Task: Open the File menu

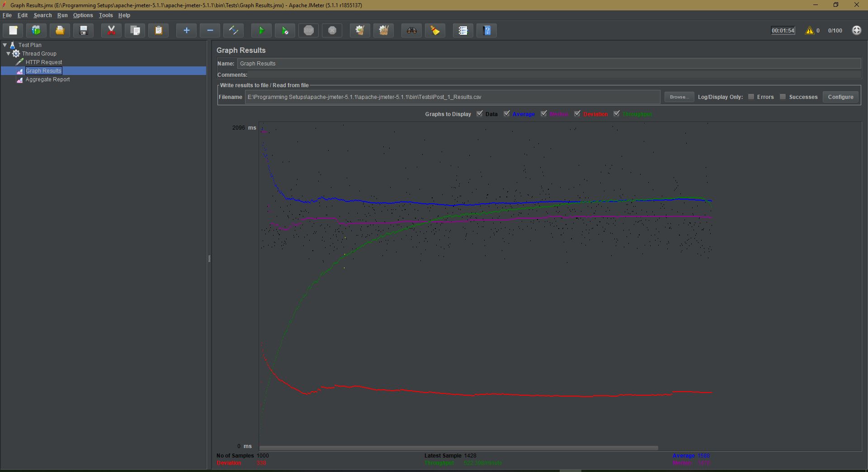Action: coord(7,15)
